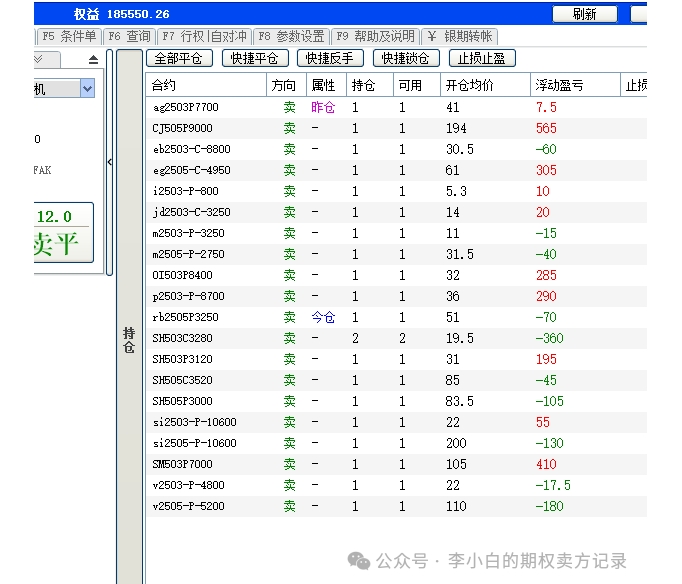Open F9 帮助及说明 tab
Image resolution: width=682 pixels, height=584 pixels.
[x=375, y=37]
